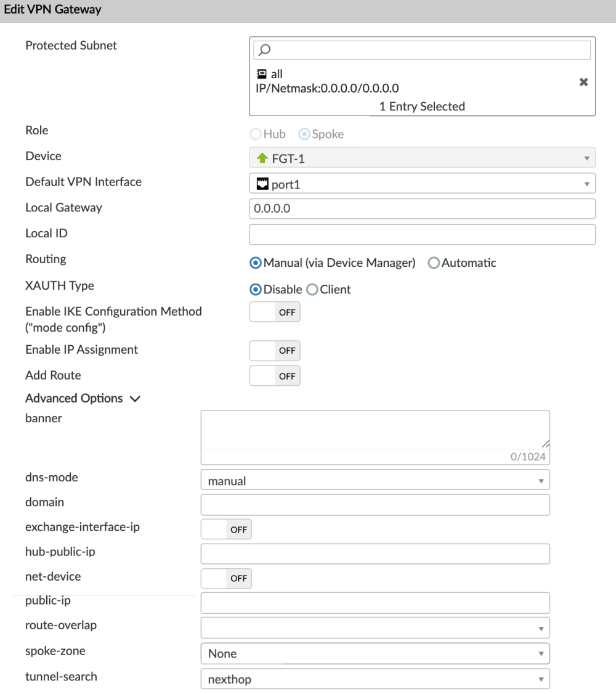Click the Local Gateway input field
Viewport: 616px width, 694px height.
coord(422,208)
